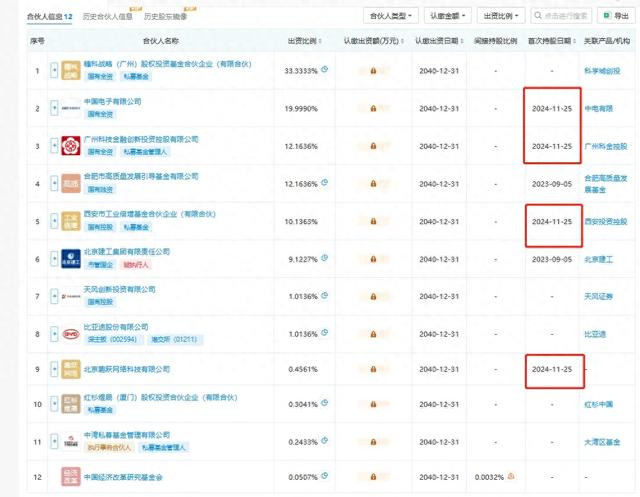
Task: Click the 中湾私募基金管理 company logo
Action: point(71,442)
